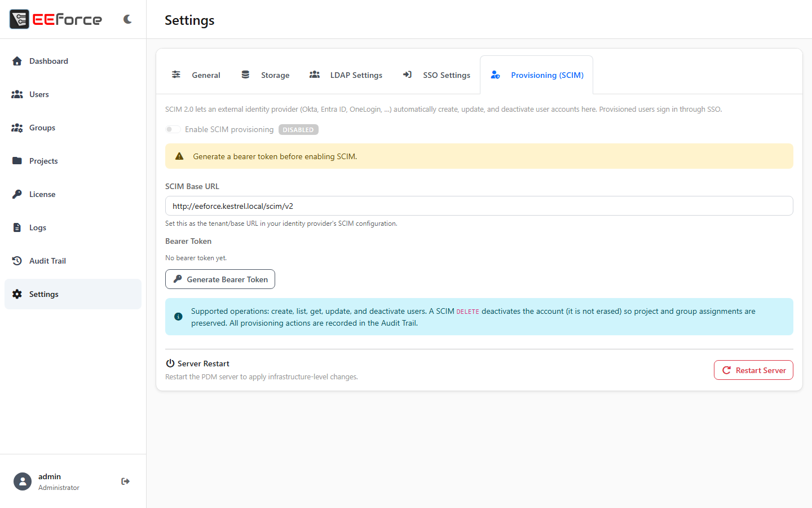Screen dimensions: 812x508
Task: Click the 'No bearer token yet.' text
Action: (x=196, y=258)
